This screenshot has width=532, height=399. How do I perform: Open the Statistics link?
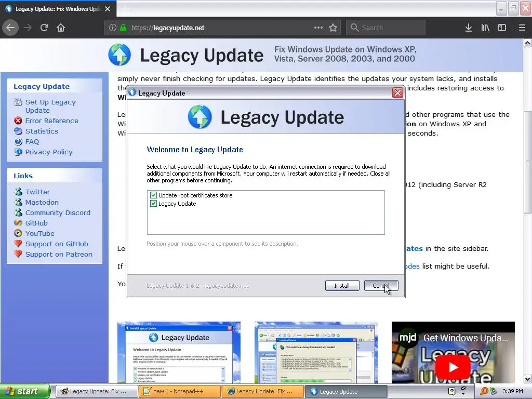click(x=42, y=131)
